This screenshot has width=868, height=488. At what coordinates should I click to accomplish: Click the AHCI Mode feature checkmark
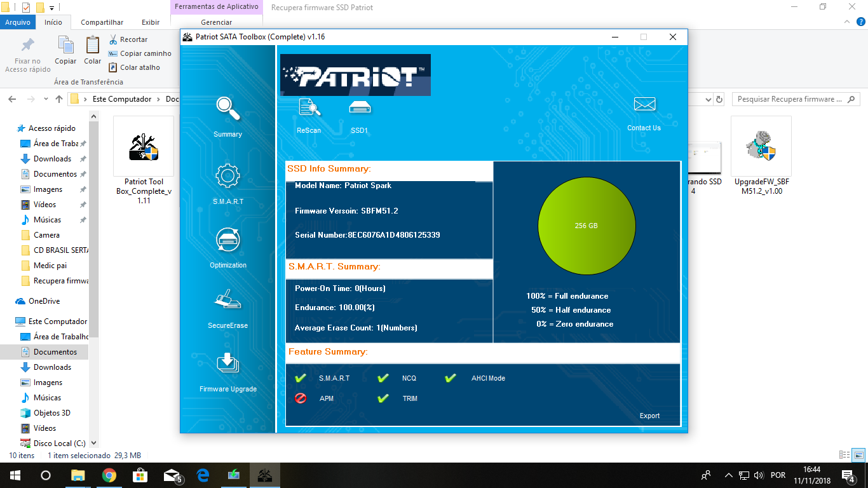tap(451, 379)
